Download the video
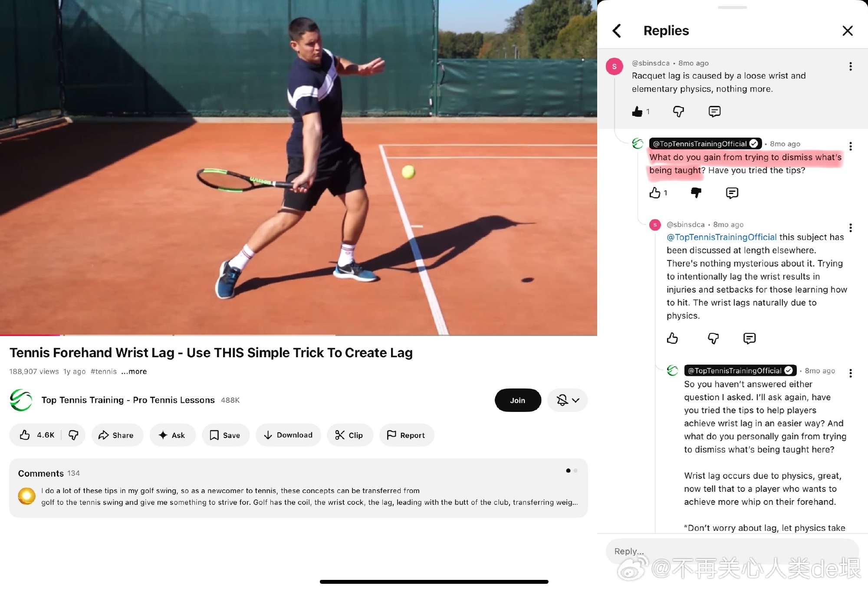Screen dimensions: 868x589 (288, 435)
